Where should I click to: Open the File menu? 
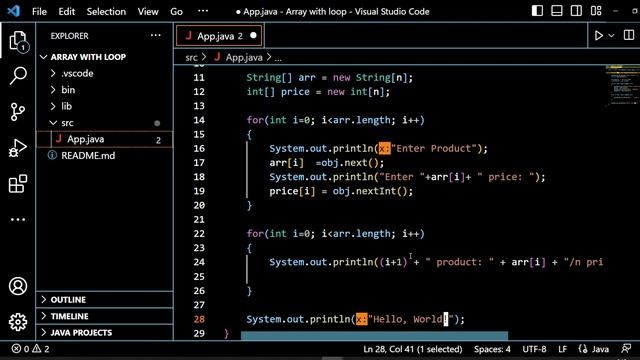tap(39, 11)
